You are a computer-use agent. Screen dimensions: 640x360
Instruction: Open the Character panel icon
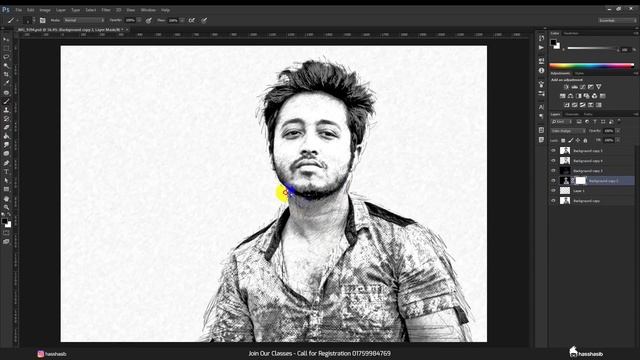click(541, 107)
